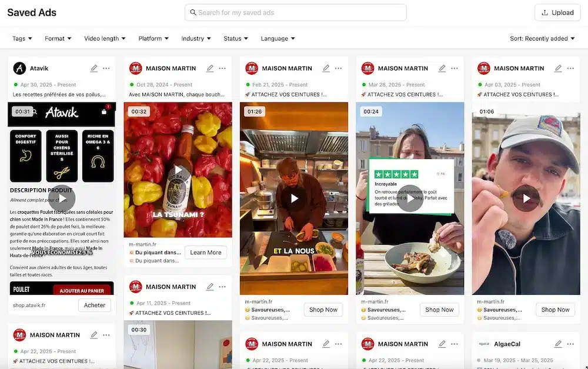Open three-dot menu on Oct 28, 2024 card
Image resolution: width=588 pixels, height=369 pixels.
point(222,68)
